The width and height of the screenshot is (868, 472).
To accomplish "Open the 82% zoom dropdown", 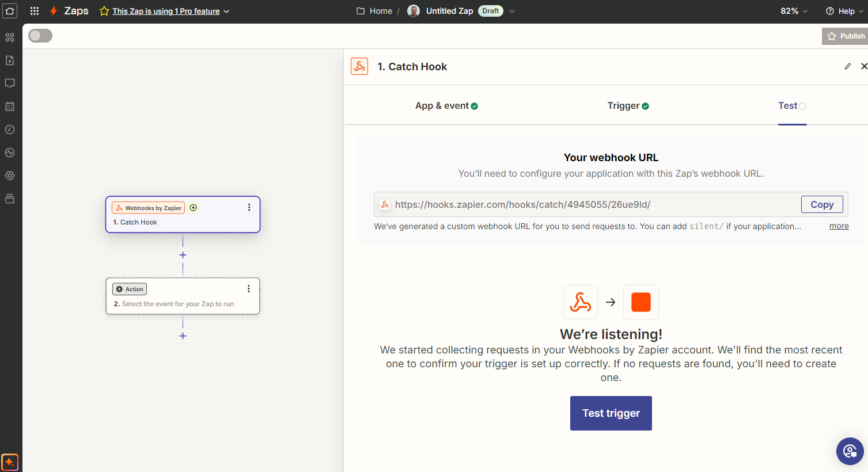I will 794,11.
